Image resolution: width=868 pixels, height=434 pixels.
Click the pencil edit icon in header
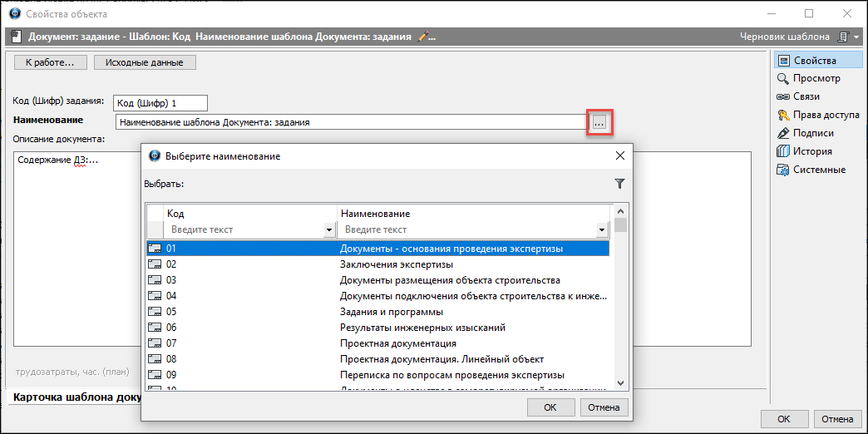(x=423, y=37)
